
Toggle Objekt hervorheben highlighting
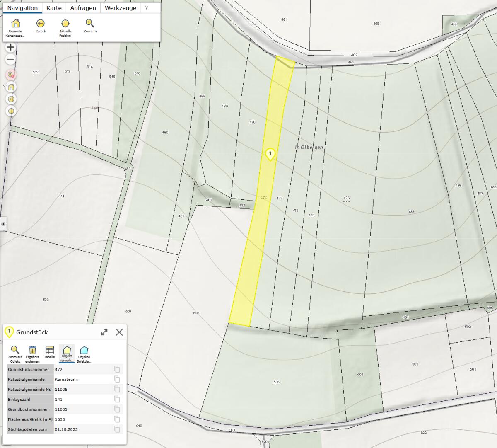click(x=67, y=351)
